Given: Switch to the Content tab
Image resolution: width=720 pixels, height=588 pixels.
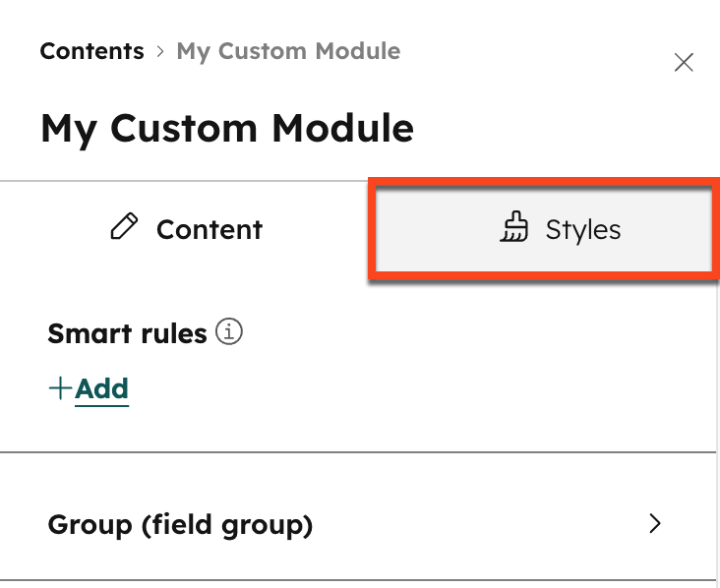Looking at the screenshot, I should coord(185,229).
